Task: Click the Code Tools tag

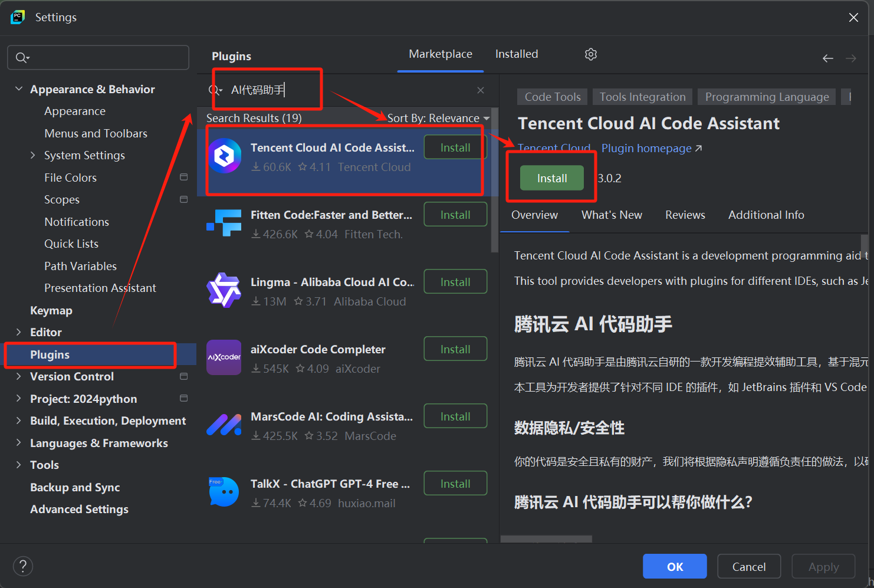Action: [x=553, y=97]
